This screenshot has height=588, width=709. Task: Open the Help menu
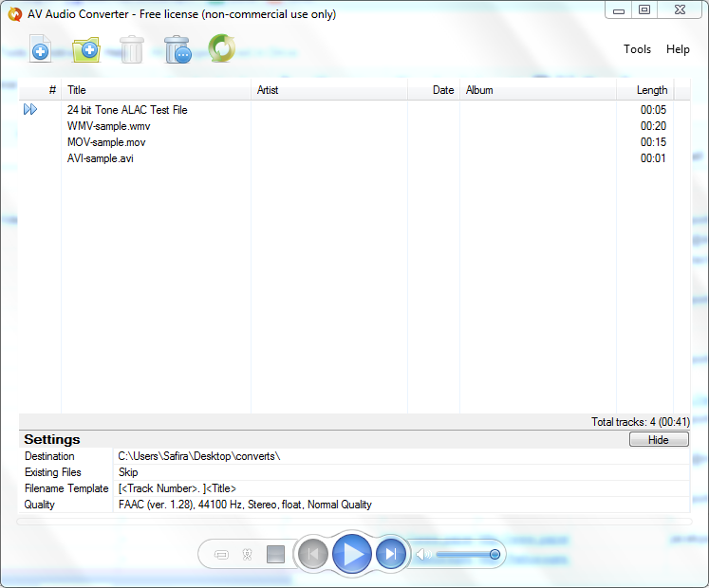(x=678, y=49)
